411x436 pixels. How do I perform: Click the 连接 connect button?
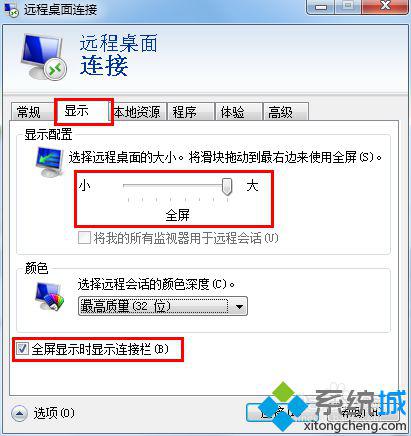coord(286,413)
